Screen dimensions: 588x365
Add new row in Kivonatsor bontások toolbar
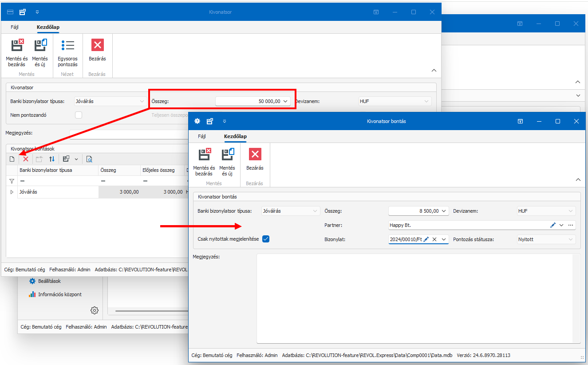[x=12, y=159]
